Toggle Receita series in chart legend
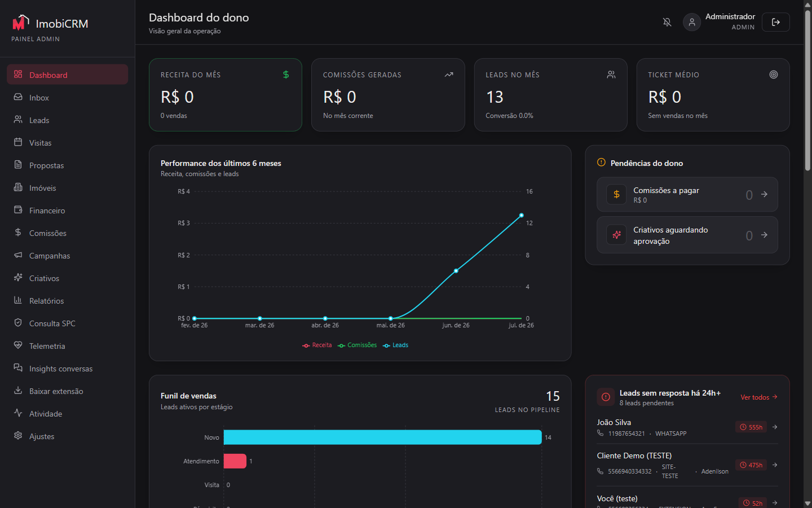 (x=317, y=345)
